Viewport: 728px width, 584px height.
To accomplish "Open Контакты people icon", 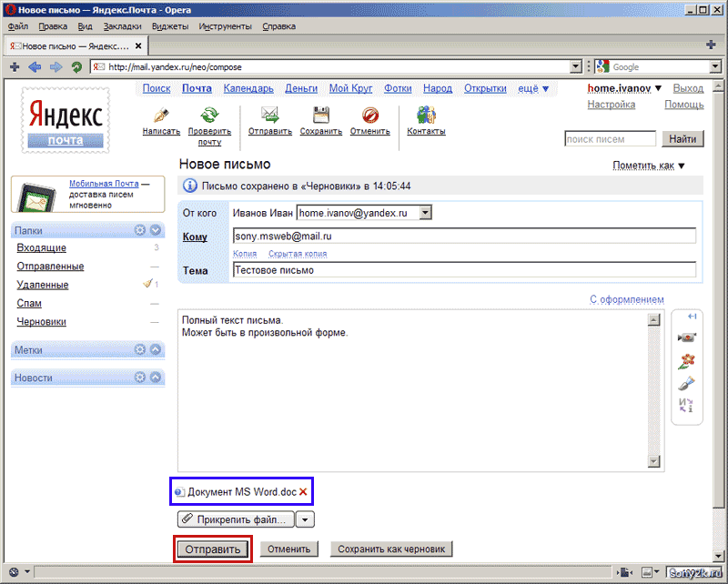I will (426, 115).
